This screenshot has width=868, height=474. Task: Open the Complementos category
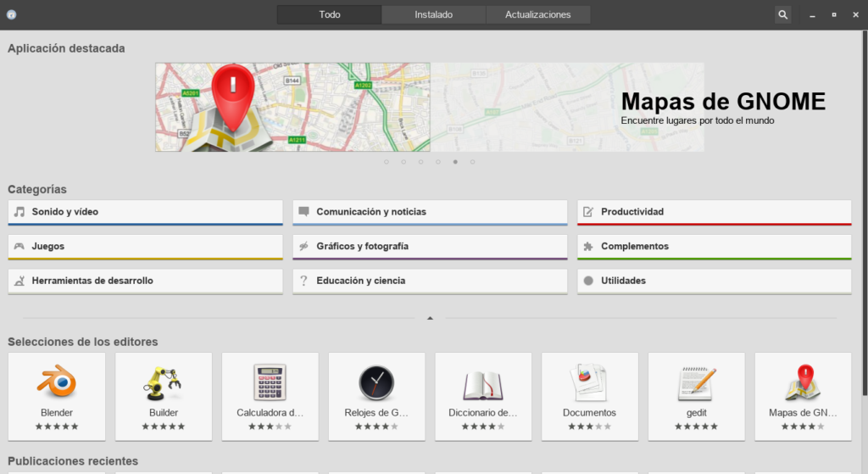pyautogui.click(x=714, y=247)
